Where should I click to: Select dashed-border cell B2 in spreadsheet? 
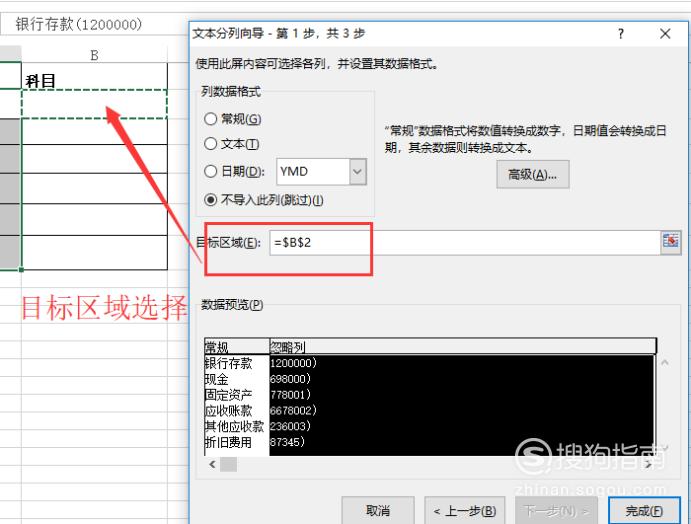click(94, 104)
